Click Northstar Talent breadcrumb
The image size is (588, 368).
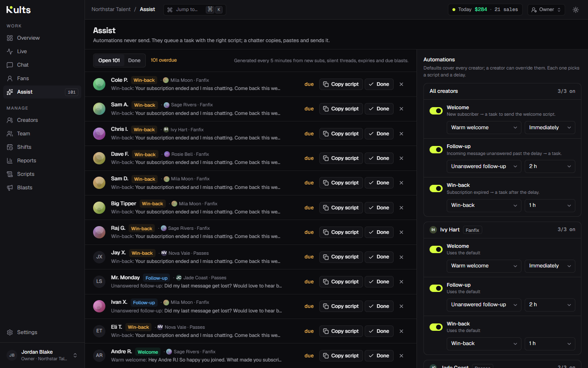pyautogui.click(x=111, y=9)
